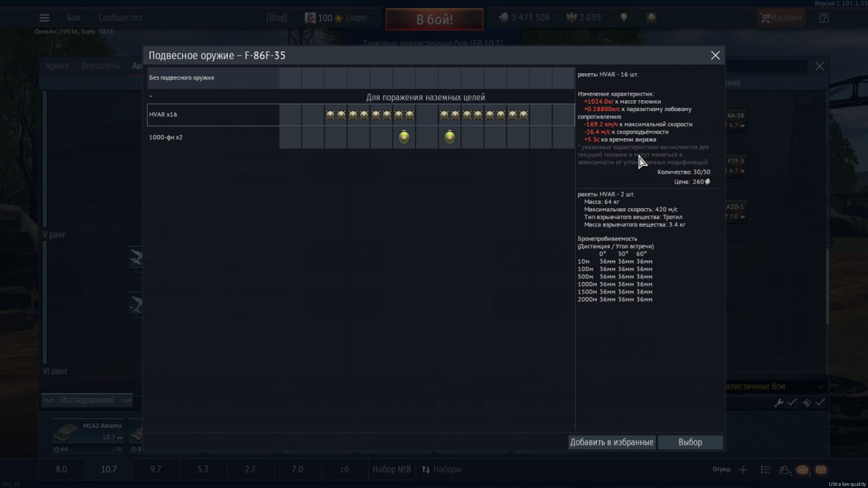Toggle the auto-repair checkbox beside the wrench
Viewport: 868px width, 488px height.
tap(792, 403)
